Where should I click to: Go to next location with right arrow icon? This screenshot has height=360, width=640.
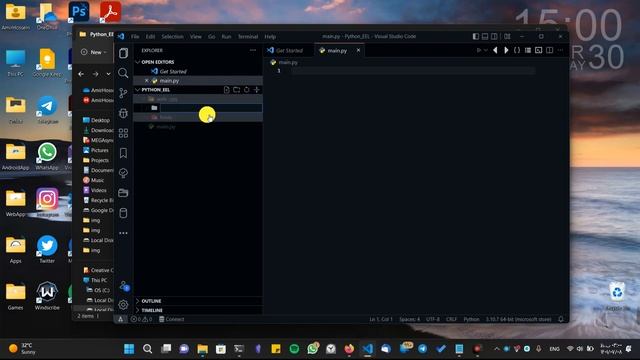click(506, 50)
